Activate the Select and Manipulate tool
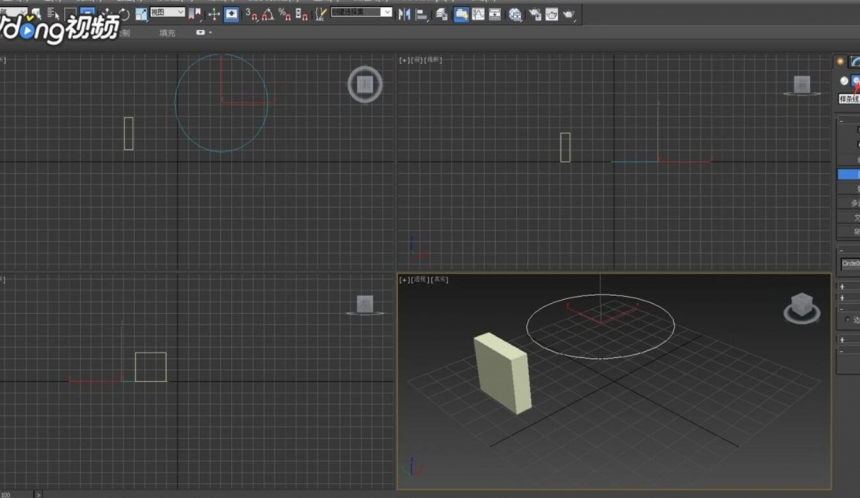860x498 pixels. pos(214,15)
